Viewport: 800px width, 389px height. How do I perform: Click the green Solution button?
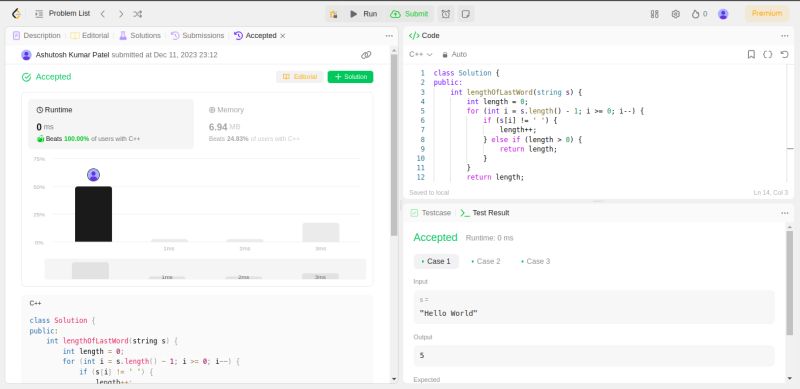tap(351, 77)
